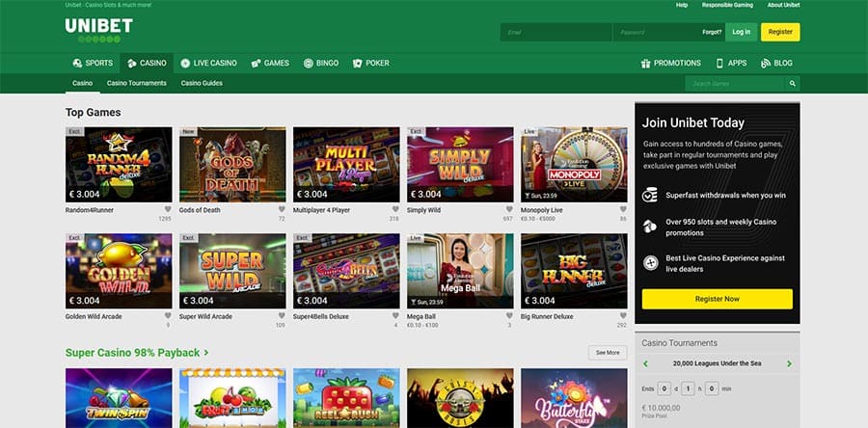Screen dimensions: 868x428
Task: Open Guns N' Roses slot thumbnail
Action: coord(460,398)
